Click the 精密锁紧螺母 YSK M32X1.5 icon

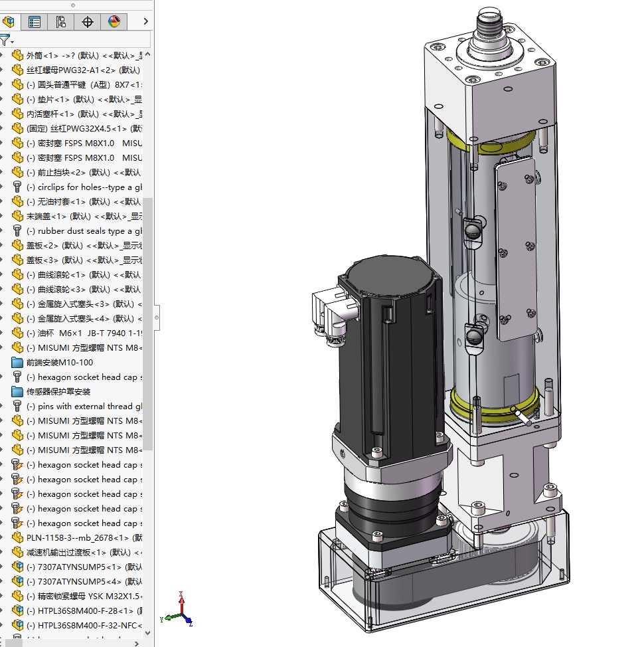pyautogui.click(x=17, y=597)
